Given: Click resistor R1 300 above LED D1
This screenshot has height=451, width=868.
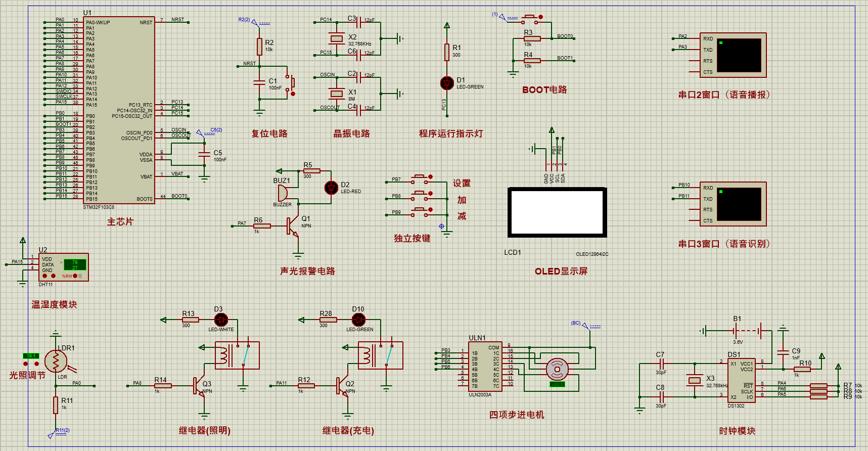Looking at the screenshot, I should tap(447, 52).
